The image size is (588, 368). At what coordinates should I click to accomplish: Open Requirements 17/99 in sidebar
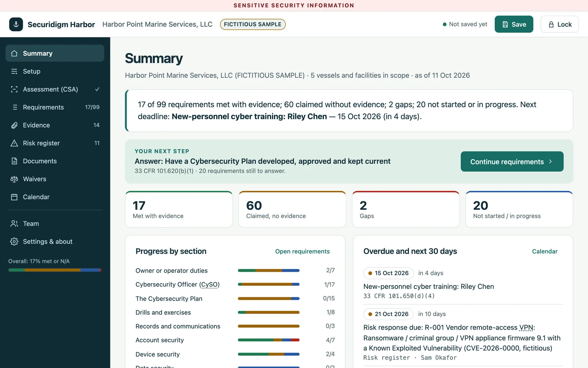click(55, 107)
